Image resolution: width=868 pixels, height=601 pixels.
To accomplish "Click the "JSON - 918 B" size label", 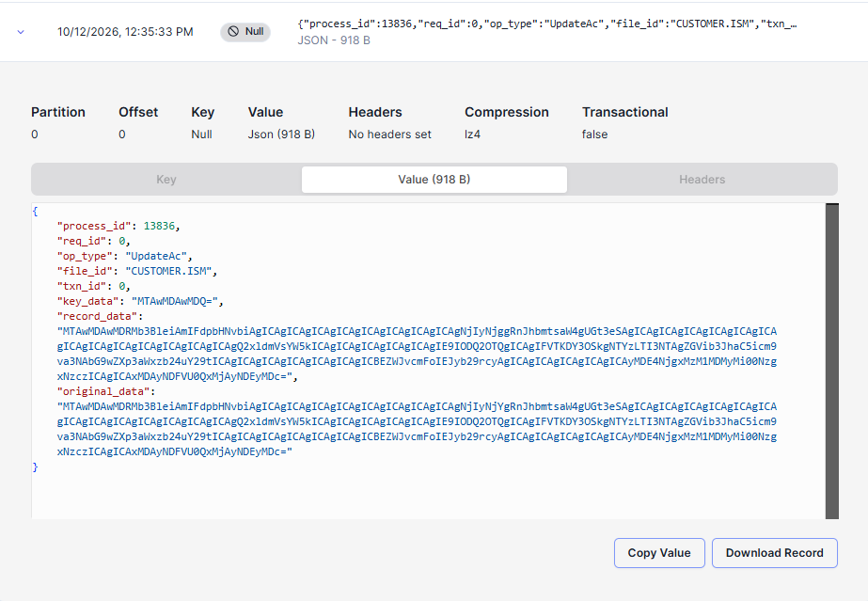I will (334, 40).
